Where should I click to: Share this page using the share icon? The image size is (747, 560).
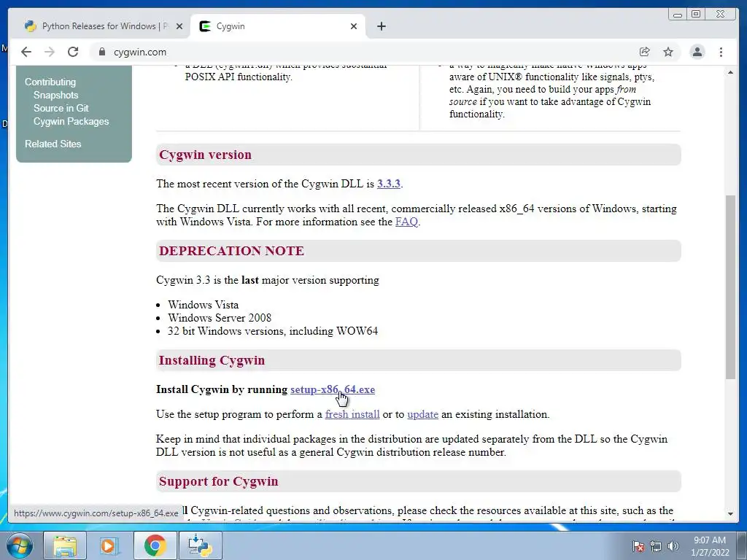(x=645, y=52)
